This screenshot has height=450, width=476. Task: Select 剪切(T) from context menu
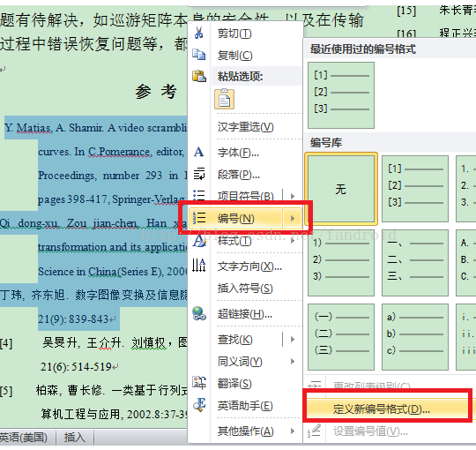234,34
